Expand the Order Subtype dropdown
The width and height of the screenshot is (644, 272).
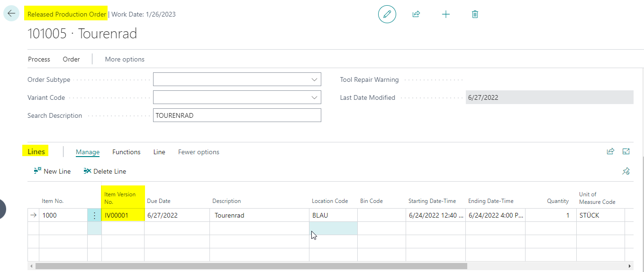click(x=314, y=79)
